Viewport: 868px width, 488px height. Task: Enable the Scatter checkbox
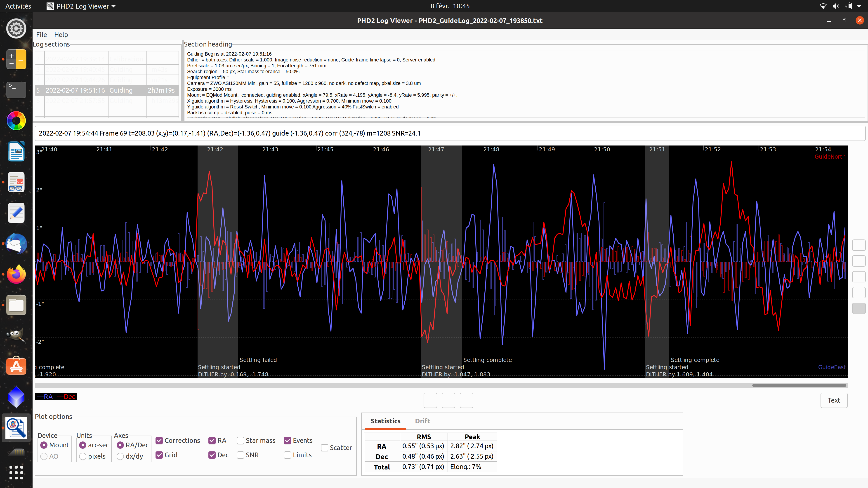[x=325, y=448]
